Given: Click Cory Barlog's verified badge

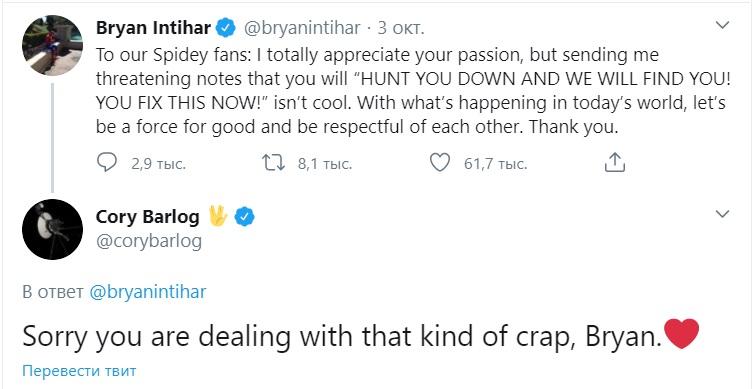Looking at the screenshot, I should coord(244,217).
